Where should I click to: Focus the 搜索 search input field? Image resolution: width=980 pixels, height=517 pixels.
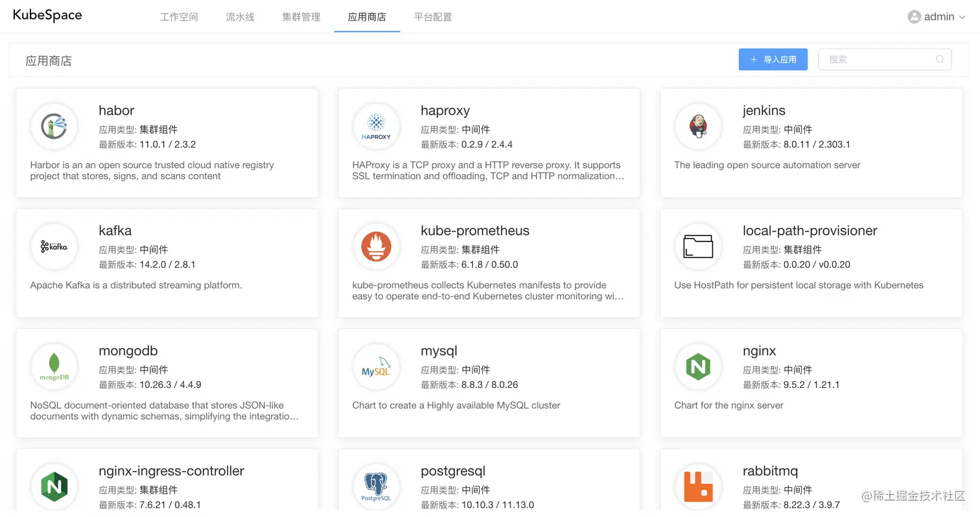point(885,59)
